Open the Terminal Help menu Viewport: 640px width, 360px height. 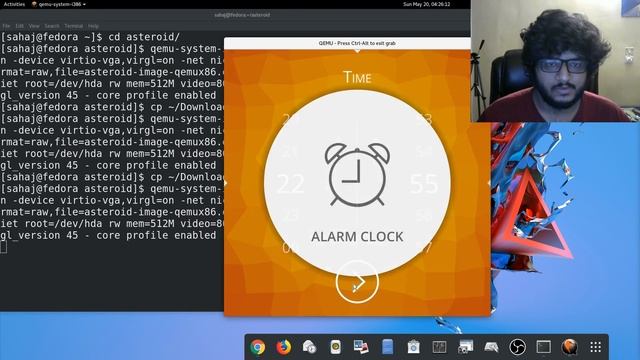pos(93,26)
